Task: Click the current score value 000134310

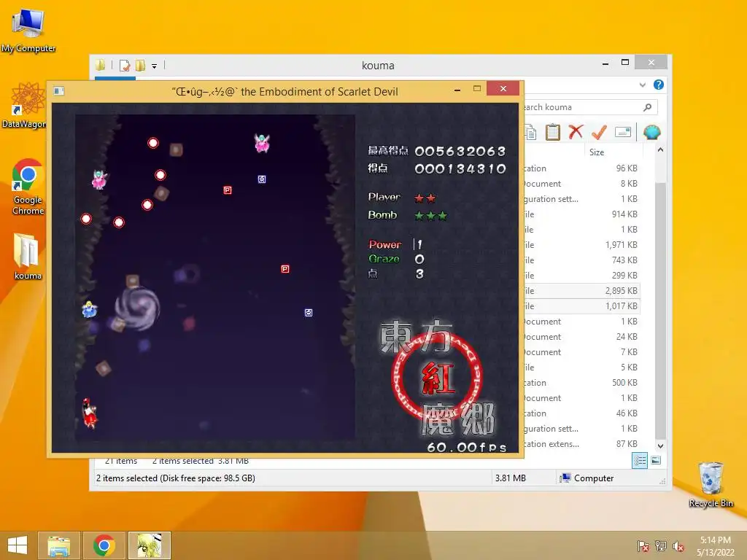Action: pos(460,168)
